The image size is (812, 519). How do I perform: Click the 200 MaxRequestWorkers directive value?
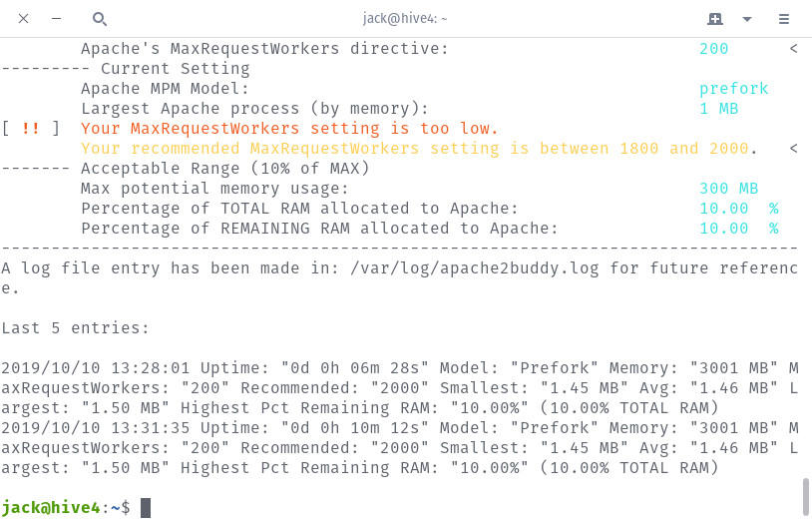coord(713,49)
